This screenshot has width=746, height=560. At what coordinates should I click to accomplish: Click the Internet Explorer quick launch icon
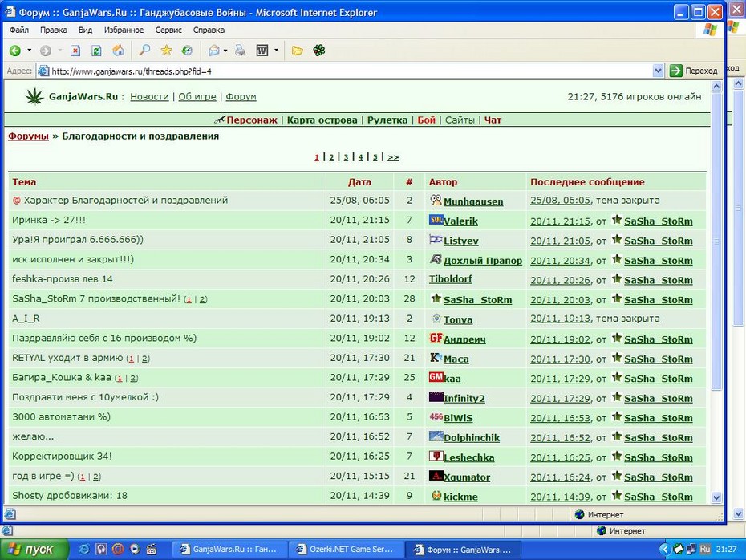point(84,549)
